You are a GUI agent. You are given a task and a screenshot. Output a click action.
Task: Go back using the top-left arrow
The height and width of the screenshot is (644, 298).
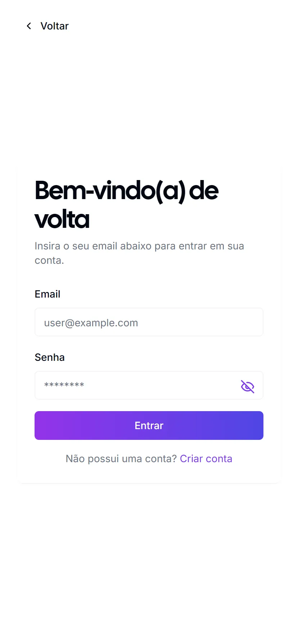[29, 26]
